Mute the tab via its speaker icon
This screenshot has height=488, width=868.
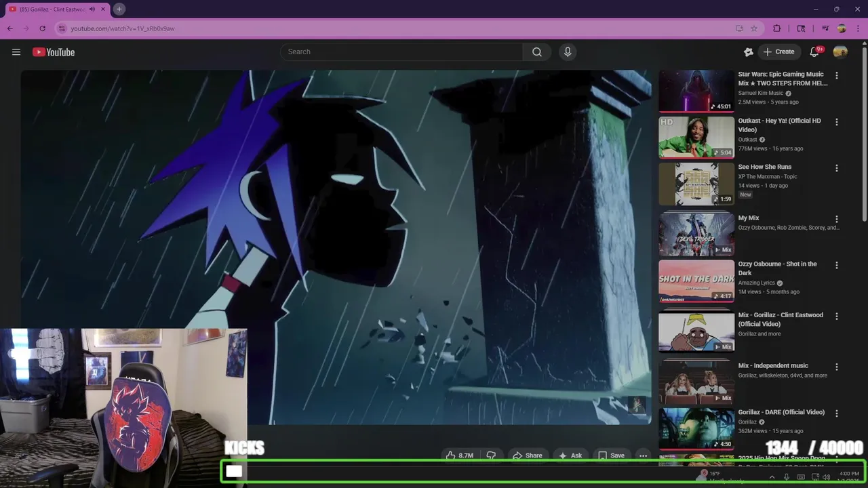[x=92, y=9]
